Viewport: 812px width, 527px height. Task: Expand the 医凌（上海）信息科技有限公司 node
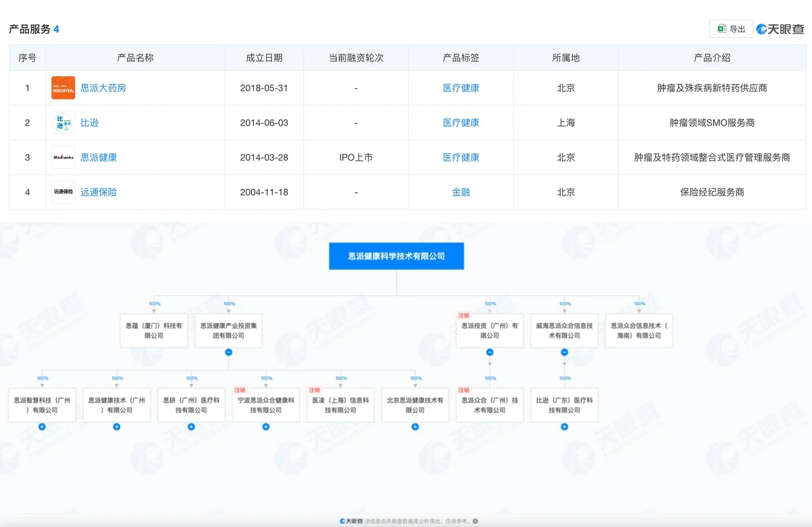click(x=340, y=427)
